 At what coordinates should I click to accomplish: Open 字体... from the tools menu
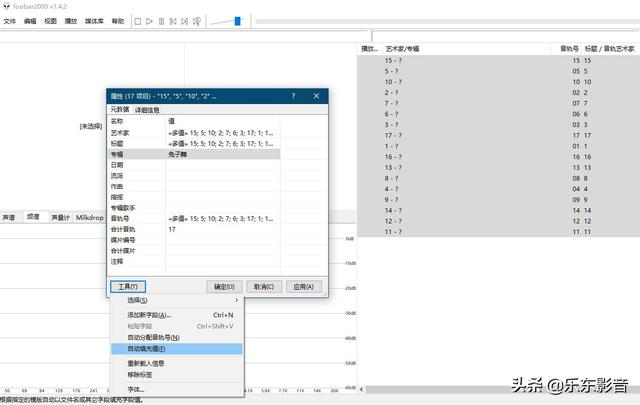[x=177, y=389]
